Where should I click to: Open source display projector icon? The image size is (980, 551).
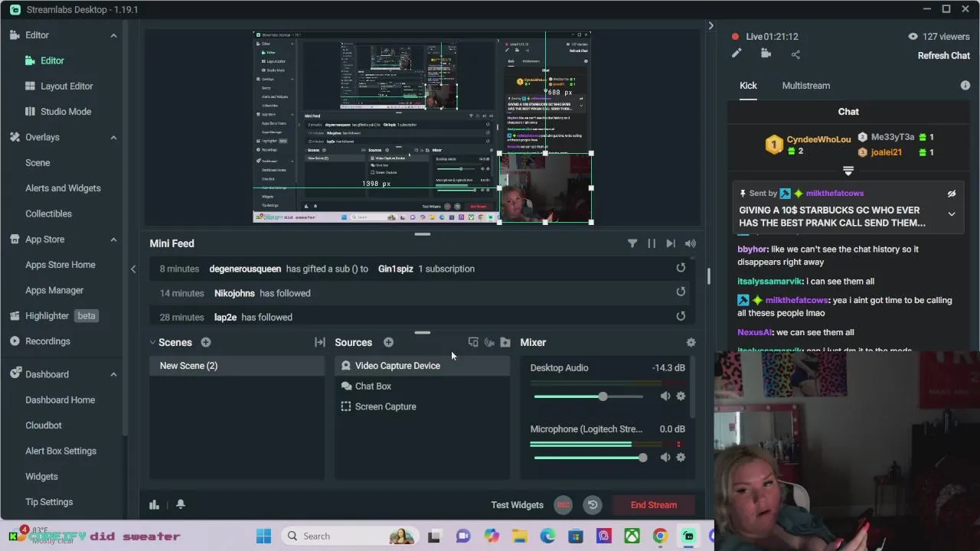pyautogui.click(x=473, y=342)
